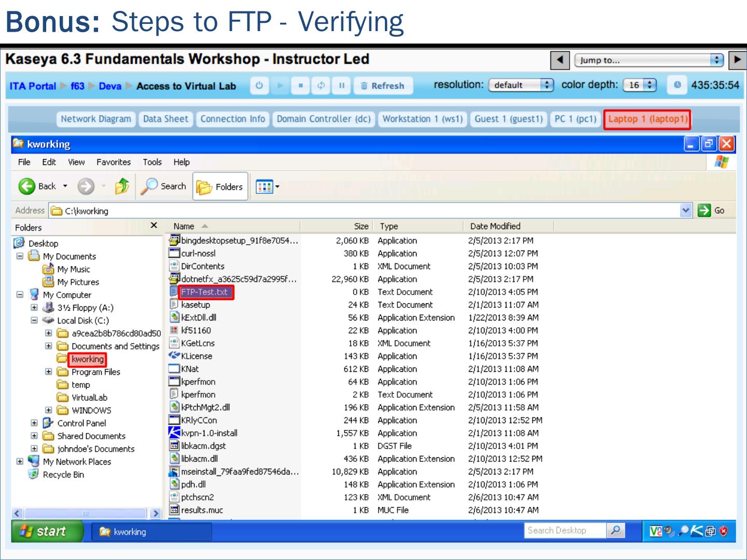Select the FTP-Test.txt file
Screen dimensions: 747x560
204,292
